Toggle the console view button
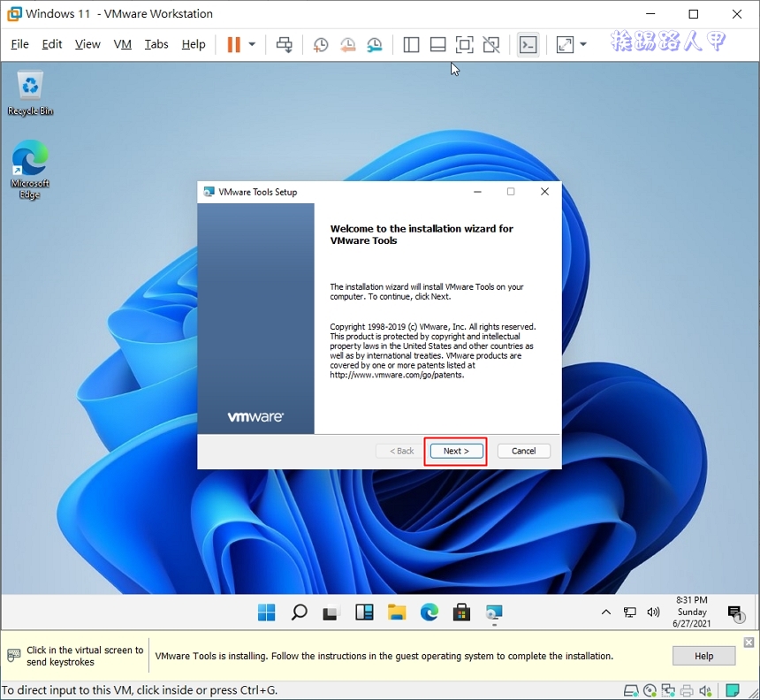The height and width of the screenshot is (700, 760). point(528,43)
